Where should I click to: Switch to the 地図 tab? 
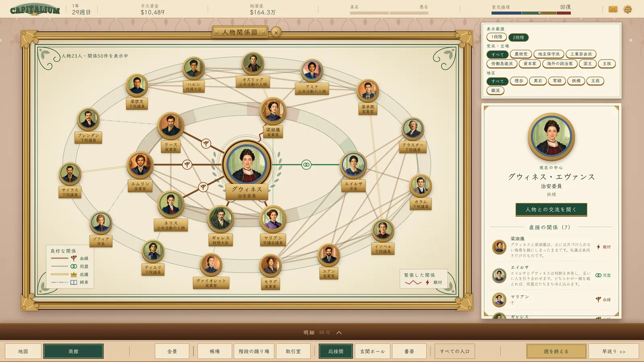click(x=23, y=352)
